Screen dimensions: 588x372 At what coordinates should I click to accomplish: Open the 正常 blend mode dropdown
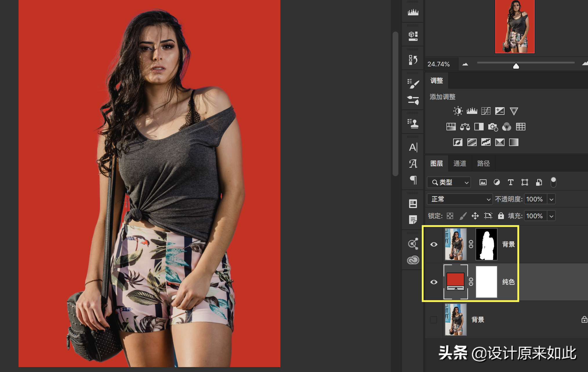point(460,199)
